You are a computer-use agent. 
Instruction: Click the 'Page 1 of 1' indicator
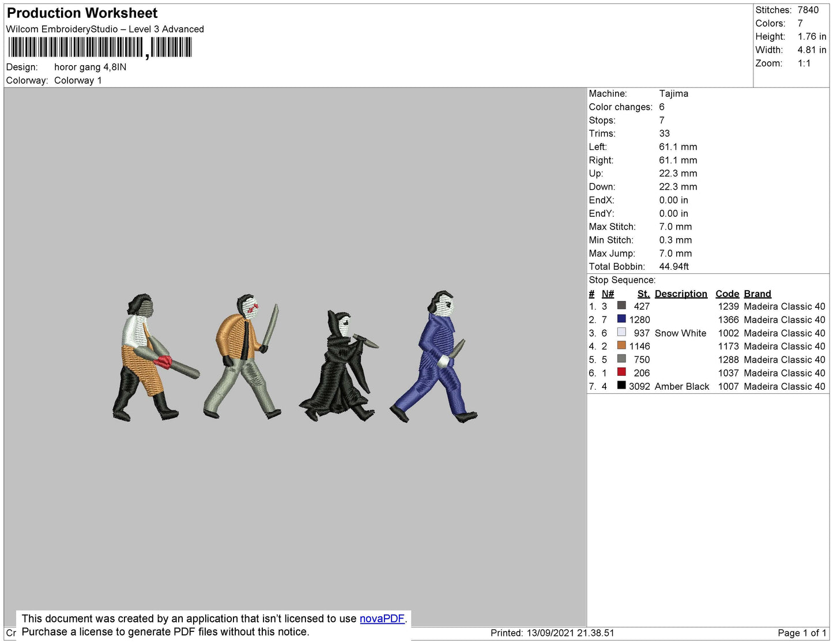point(802,632)
